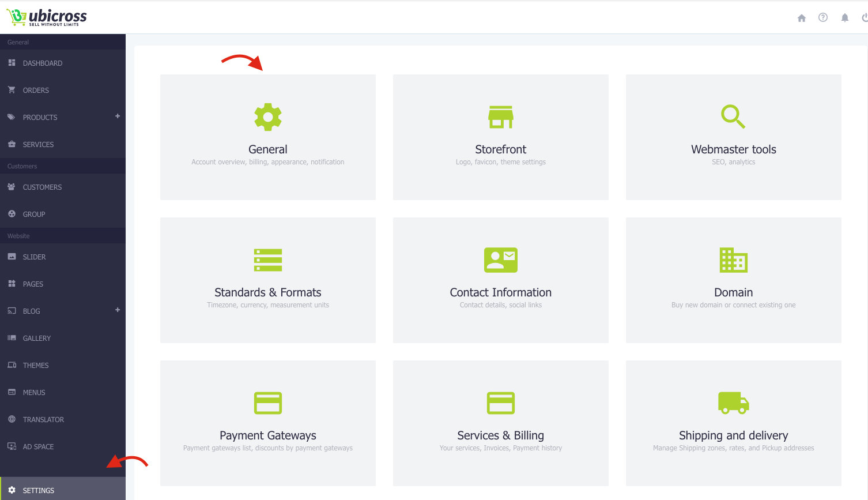Viewport: 868px width, 500px height.
Task: Click the green General gear icon
Action: 268,117
